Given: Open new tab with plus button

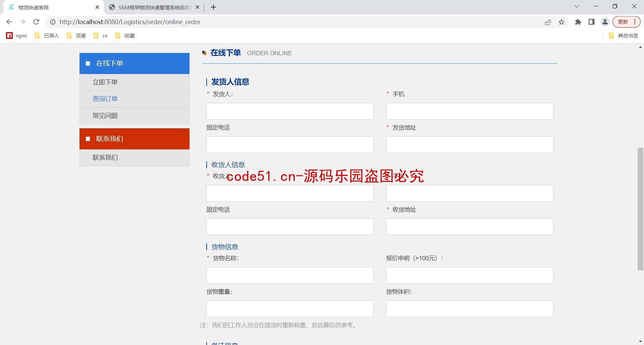Looking at the screenshot, I should click(213, 7).
